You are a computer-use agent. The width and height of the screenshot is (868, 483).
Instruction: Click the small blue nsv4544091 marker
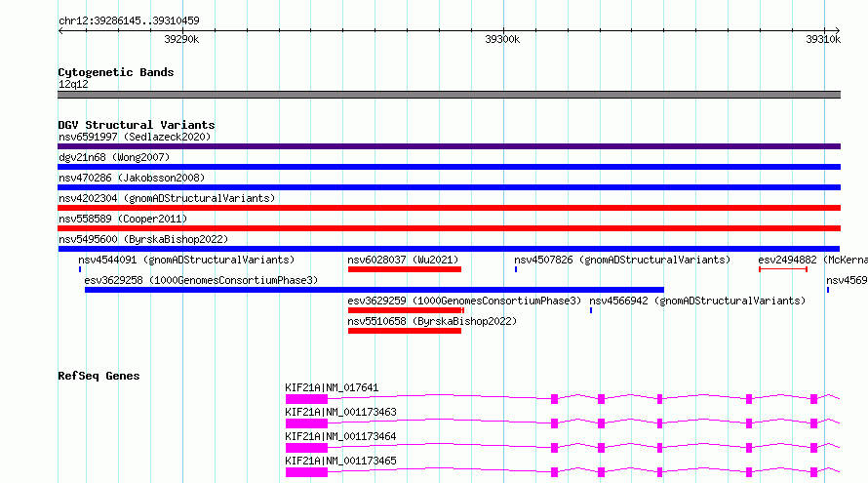(x=80, y=269)
